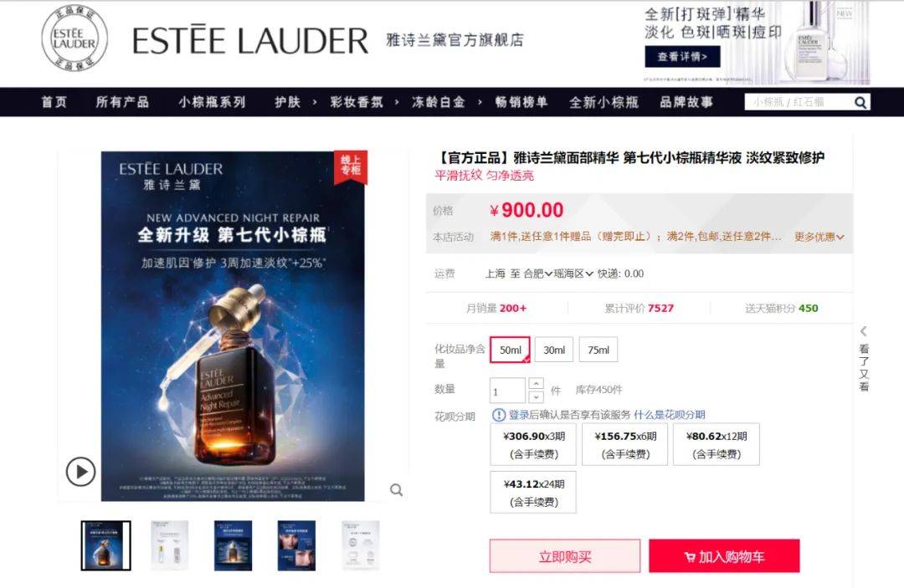Choose the ¥156.75 x6期 installment option
Image resolution: width=904 pixels, height=588 pixels.
pyautogui.click(x=625, y=445)
